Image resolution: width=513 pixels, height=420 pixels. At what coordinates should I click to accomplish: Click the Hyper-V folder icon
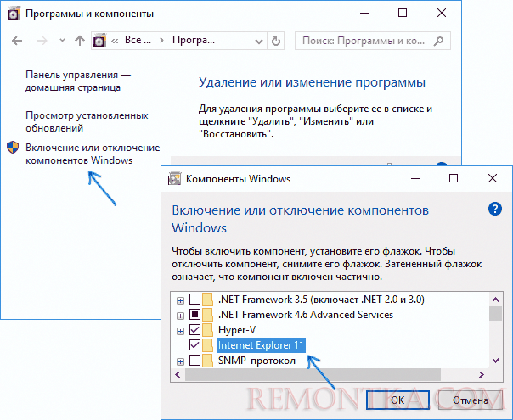coord(207,330)
